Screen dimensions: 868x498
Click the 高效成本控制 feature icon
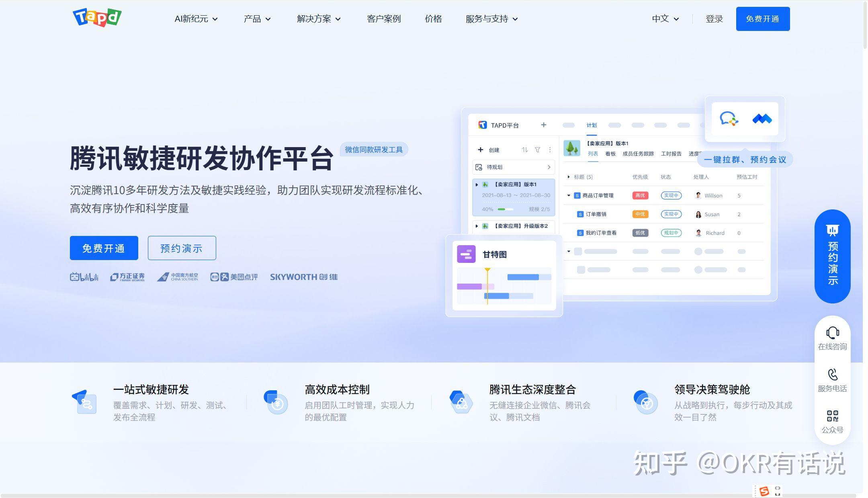276,402
